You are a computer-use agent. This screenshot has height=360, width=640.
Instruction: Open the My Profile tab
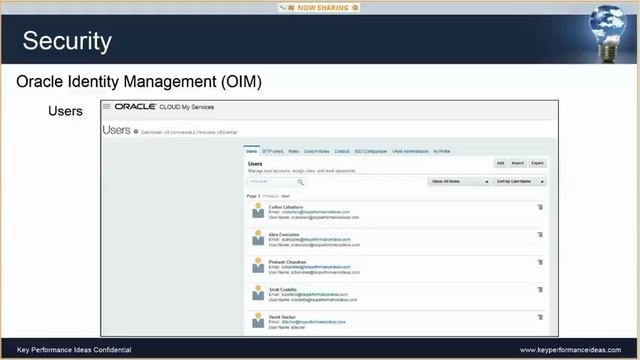pos(442,151)
